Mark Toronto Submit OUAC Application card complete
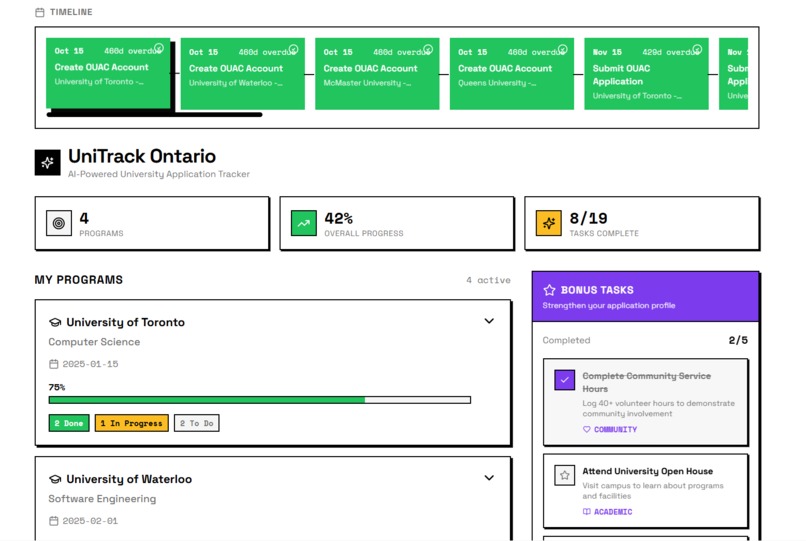Screen dimensions: 806x541 [698, 49]
